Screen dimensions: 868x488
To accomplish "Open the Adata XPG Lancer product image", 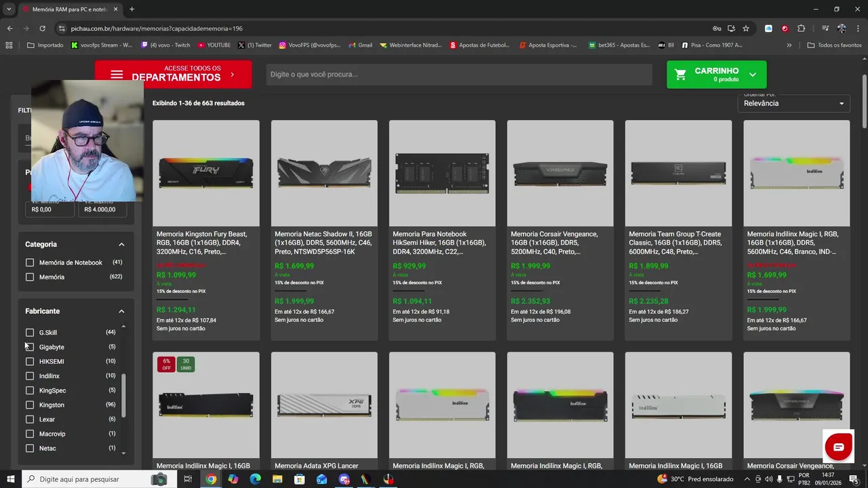I will click(324, 405).
